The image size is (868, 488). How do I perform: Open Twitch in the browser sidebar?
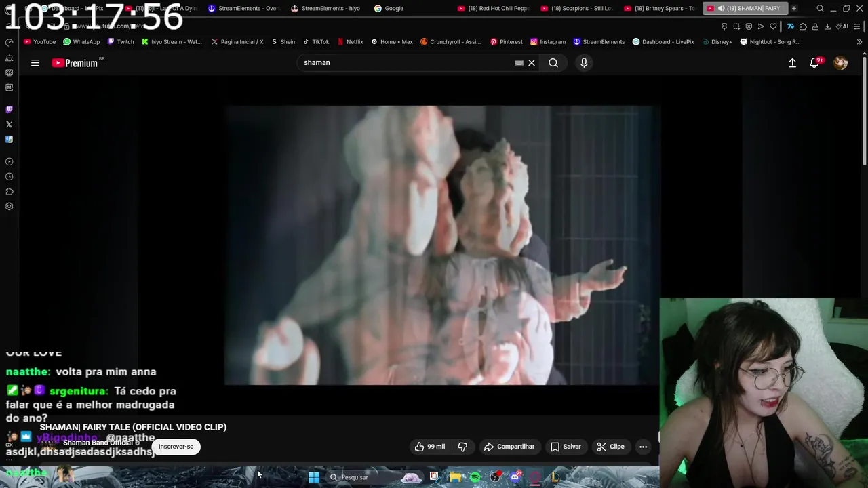pos(9,109)
